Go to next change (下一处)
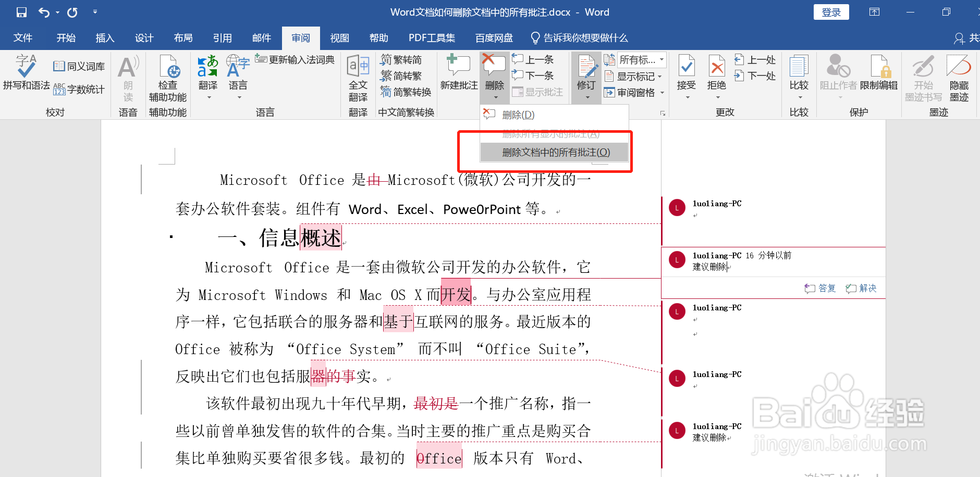 [755, 76]
